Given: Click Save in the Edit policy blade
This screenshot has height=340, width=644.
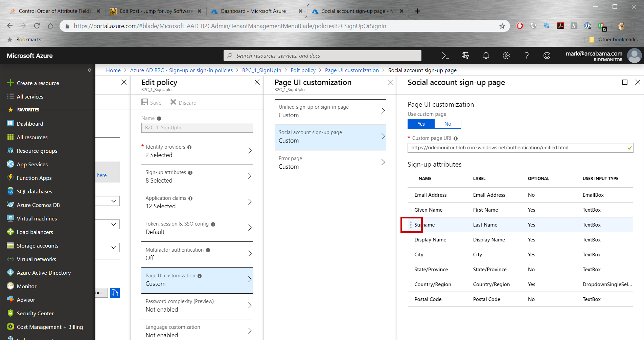Looking at the screenshot, I should [x=151, y=102].
